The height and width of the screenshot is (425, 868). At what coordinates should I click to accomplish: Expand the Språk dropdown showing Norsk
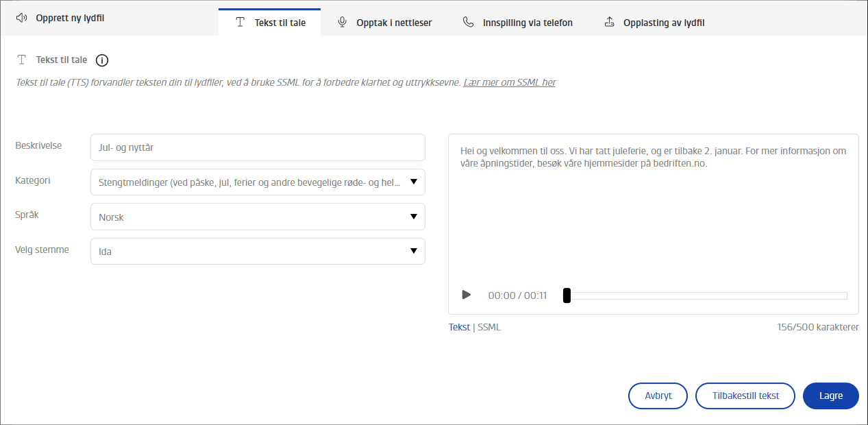(x=258, y=217)
